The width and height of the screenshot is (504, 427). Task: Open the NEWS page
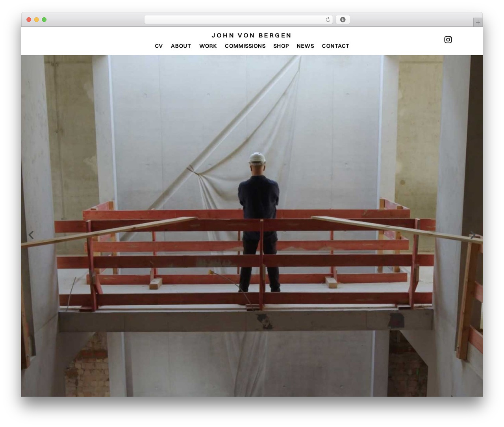point(305,46)
